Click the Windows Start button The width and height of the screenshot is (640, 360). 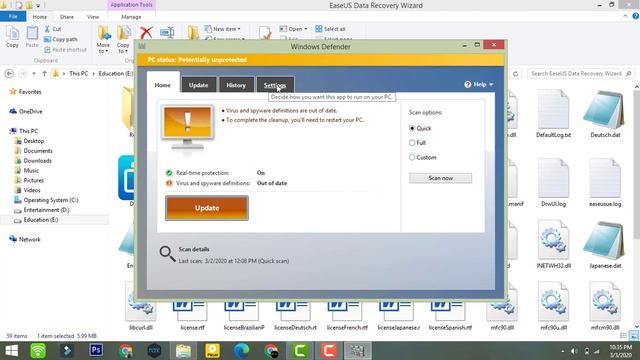(12, 351)
